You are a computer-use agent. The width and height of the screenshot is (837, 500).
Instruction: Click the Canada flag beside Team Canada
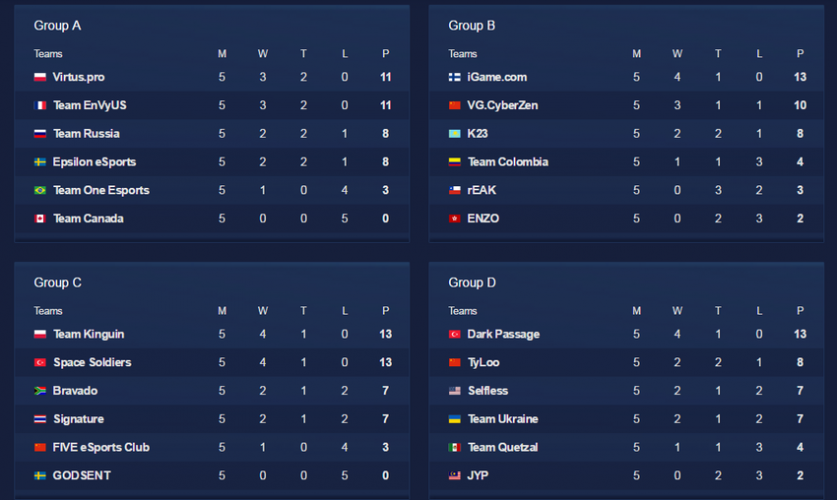(40, 218)
